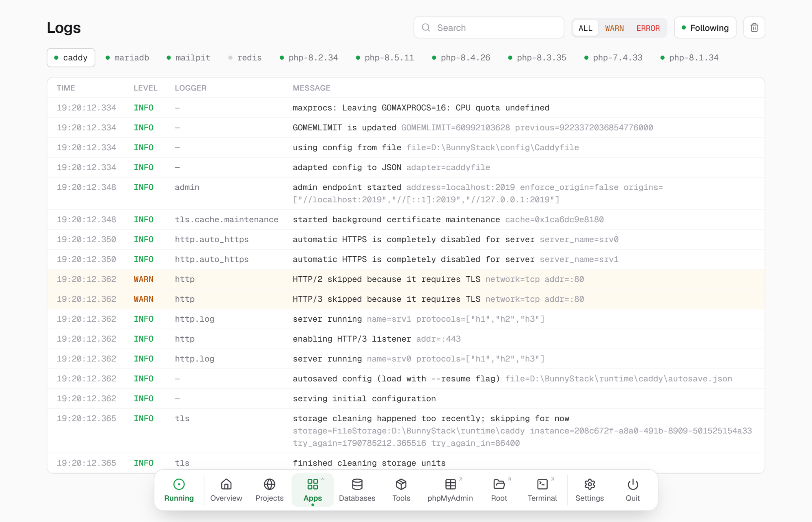Click the Quit power icon

click(x=633, y=484)
